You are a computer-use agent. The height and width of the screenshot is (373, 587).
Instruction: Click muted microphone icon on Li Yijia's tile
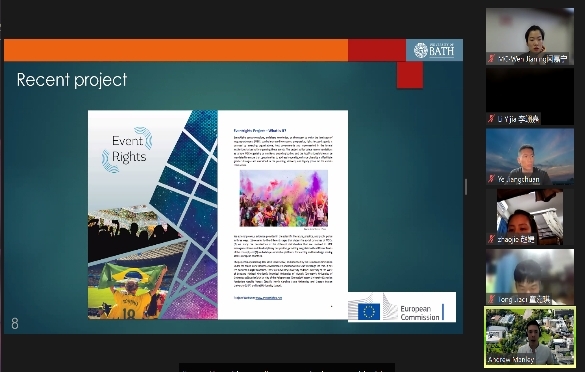click(492, 119)
